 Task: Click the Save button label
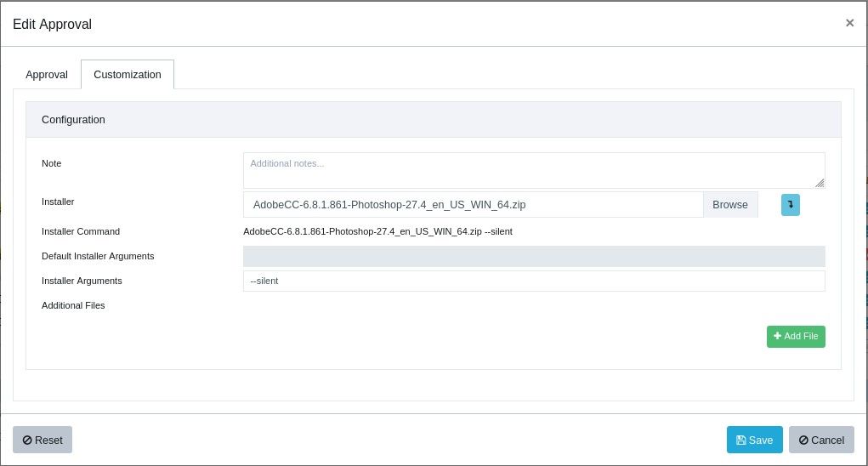pyautogui.click(x=760, y=440)
